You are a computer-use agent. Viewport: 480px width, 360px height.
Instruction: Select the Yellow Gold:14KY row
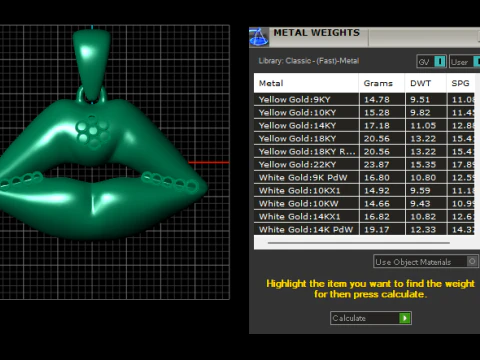[x=364, y=125]
